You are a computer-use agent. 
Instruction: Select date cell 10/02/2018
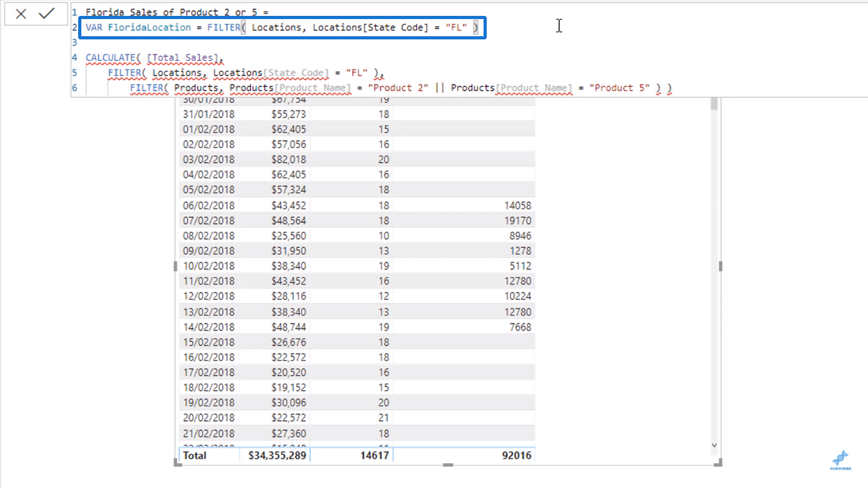coord(208,266)
